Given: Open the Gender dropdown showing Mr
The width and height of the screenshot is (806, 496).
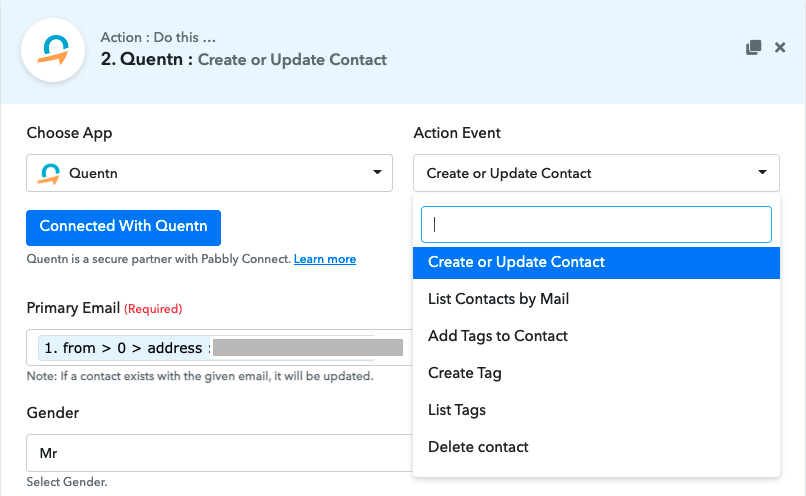Looking at the screenshot, I should (218, 453).
